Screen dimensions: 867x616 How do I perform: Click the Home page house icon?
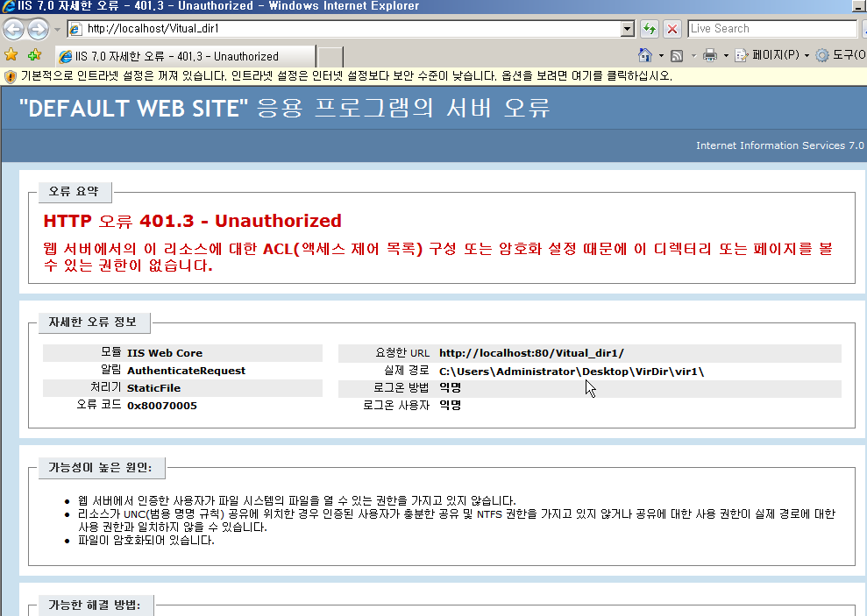(644, 55)
